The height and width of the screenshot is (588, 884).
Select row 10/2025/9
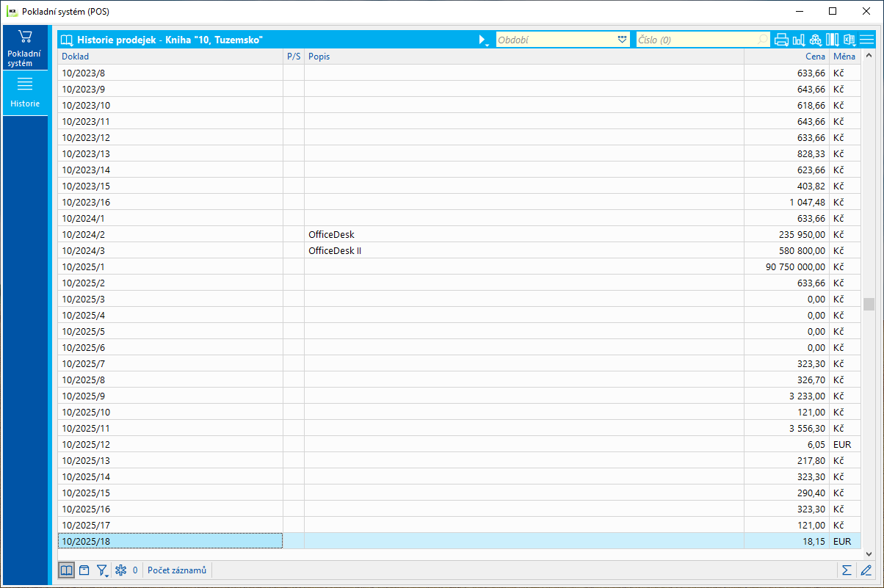(x=459, y=396)
